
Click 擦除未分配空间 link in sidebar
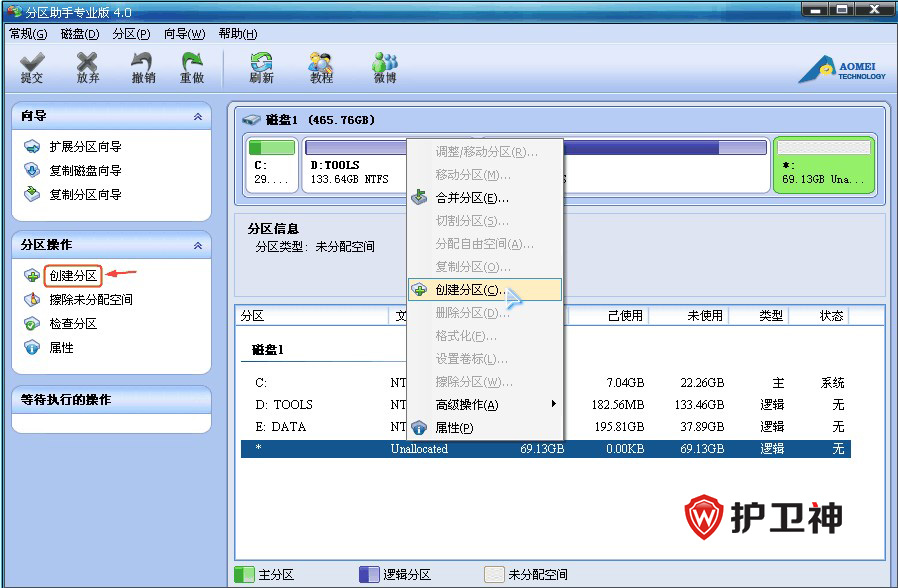(91, 299)
